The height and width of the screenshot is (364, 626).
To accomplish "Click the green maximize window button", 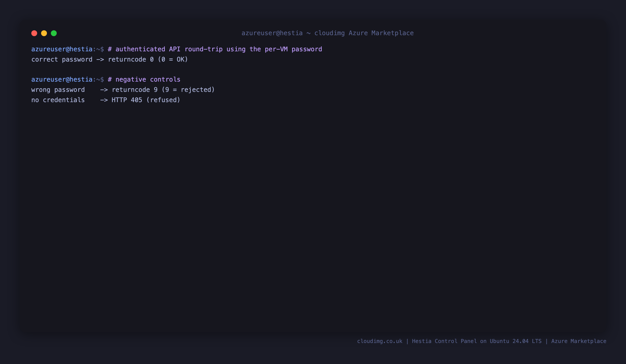I will (54, 33).
